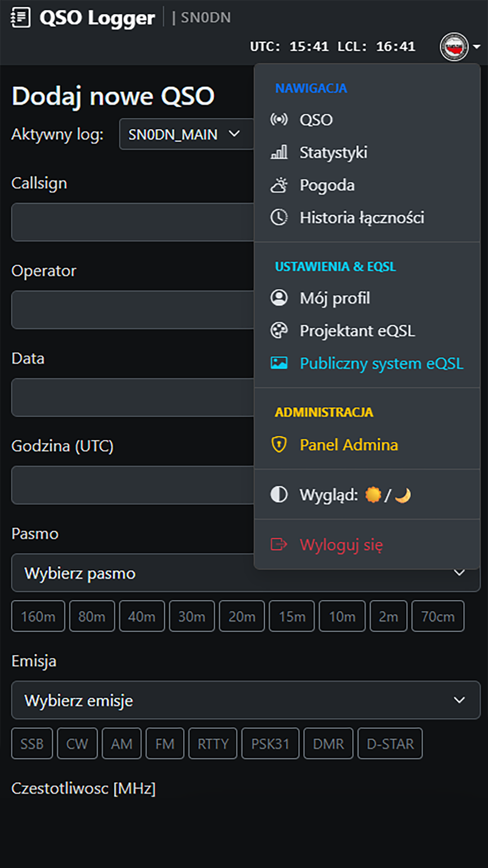Toggle the 20m band selection
488x868 pixels.
pos(242,616)
